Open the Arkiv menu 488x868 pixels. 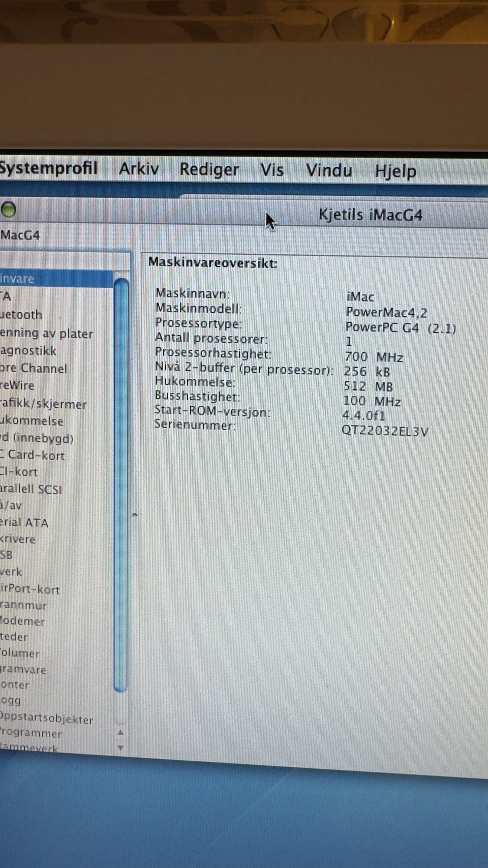pos(139,169)
